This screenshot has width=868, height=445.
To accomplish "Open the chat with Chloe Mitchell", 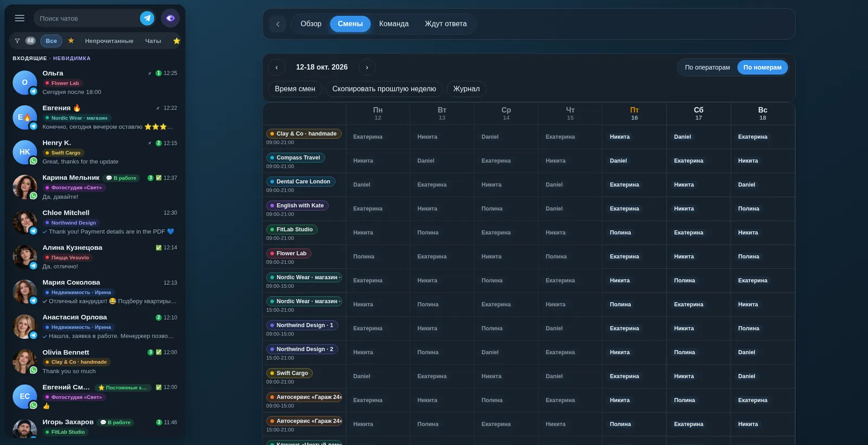I will pyautogui.click(x=98, y=222).
